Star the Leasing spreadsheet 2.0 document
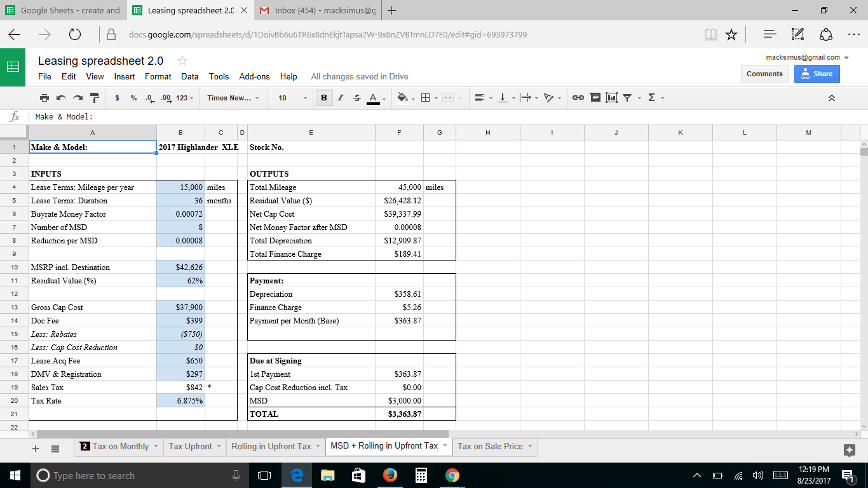The width and height of the screenshot is (868, 488). pos(182,61)
